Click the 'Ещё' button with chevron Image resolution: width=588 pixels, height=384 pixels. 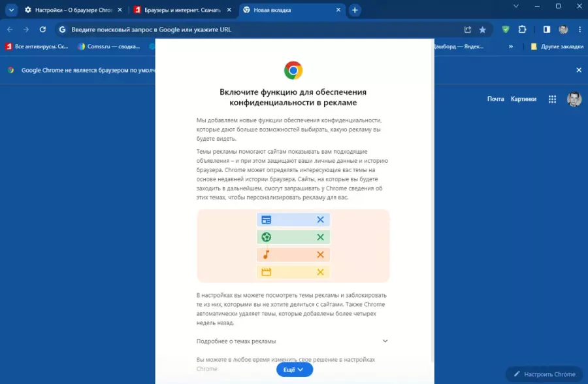point(295,370)
